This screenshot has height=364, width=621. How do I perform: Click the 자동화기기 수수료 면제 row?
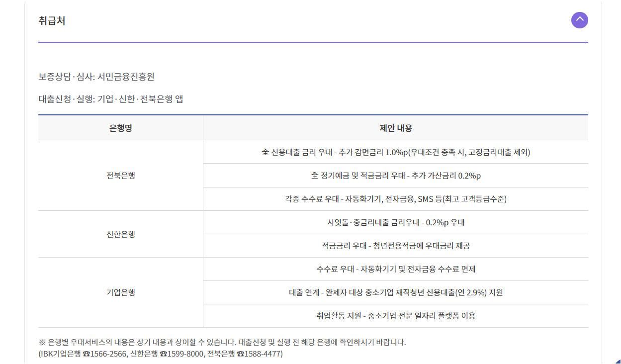click(395, 269)
